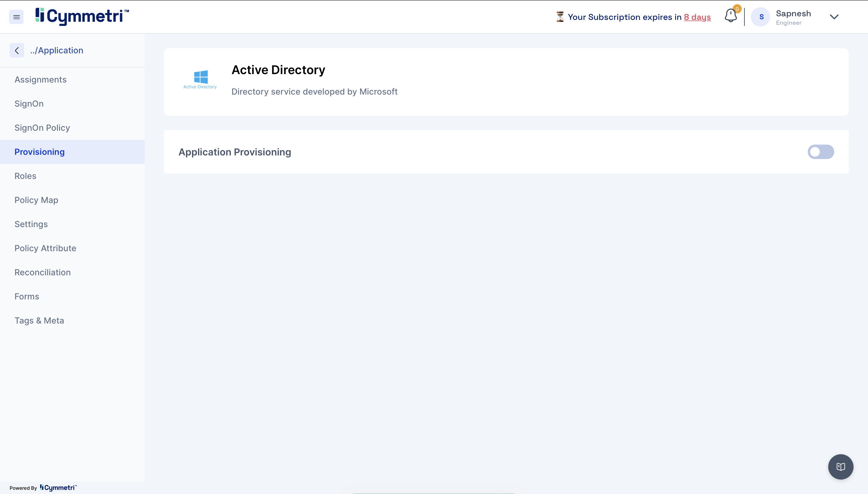Click the ../Application breadcrumb link

(57, 50)
